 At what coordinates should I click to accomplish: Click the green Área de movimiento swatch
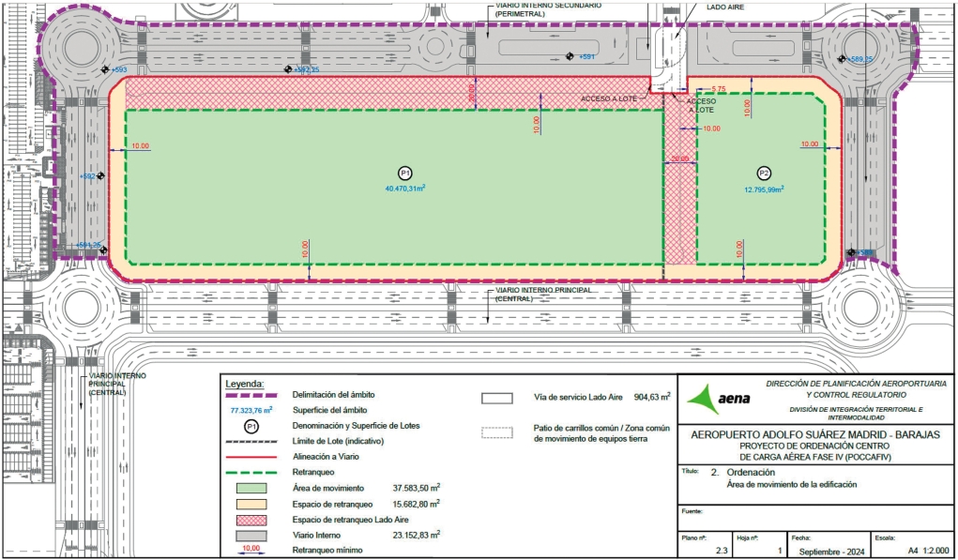pyautogui.click(x=251, y=488)
